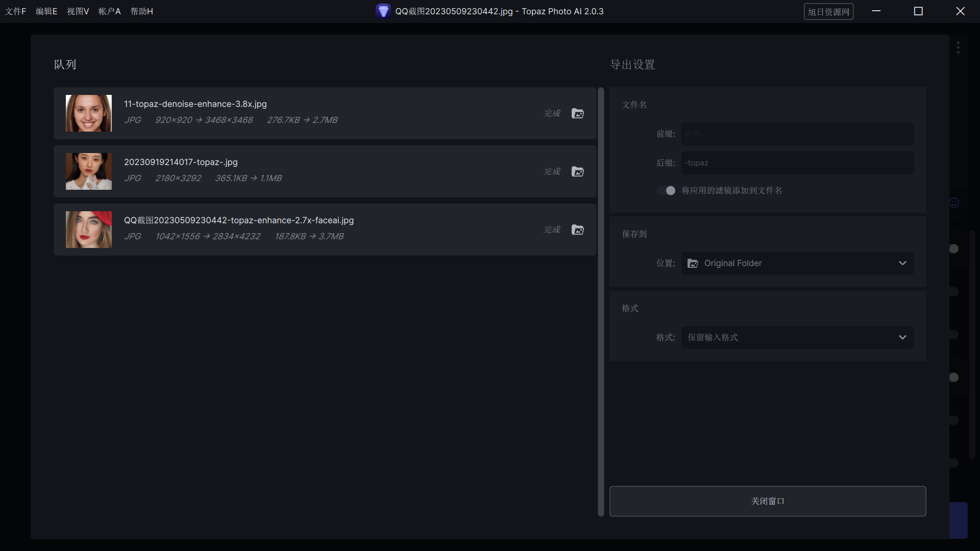Minimize the Topaz Photo AI window
This screenshot has width=980, height=551.
pos(876,11)
